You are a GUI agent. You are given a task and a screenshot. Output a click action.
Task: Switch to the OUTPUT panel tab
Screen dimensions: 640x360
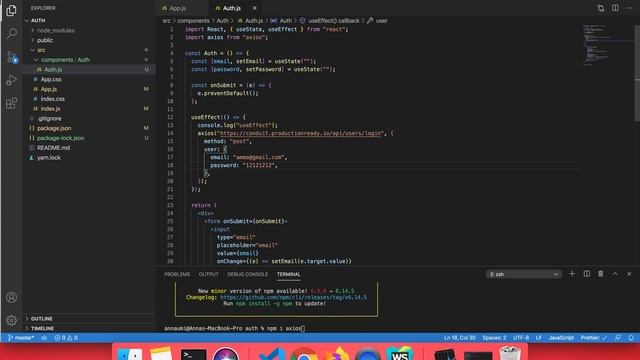coord(209,274)
